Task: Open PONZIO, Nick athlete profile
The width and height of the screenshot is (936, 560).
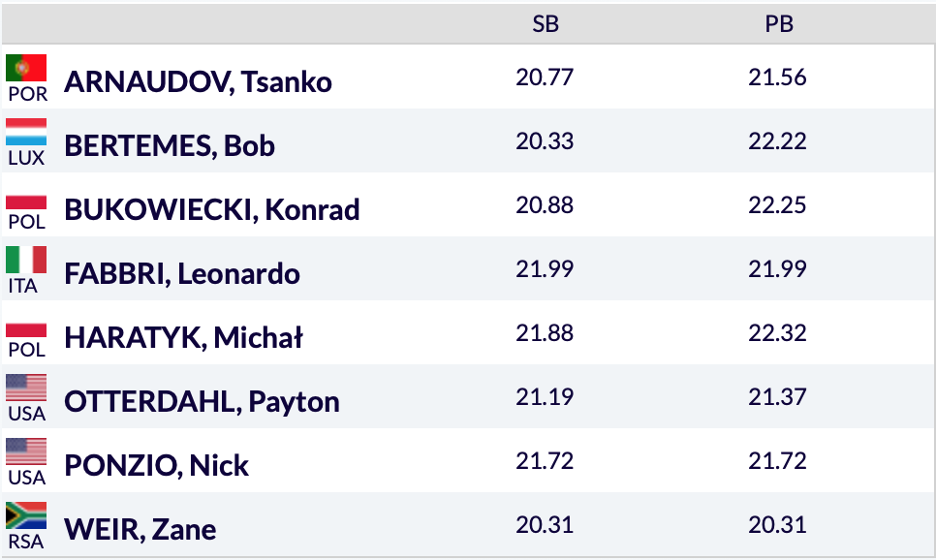Action: pos(156,465)
